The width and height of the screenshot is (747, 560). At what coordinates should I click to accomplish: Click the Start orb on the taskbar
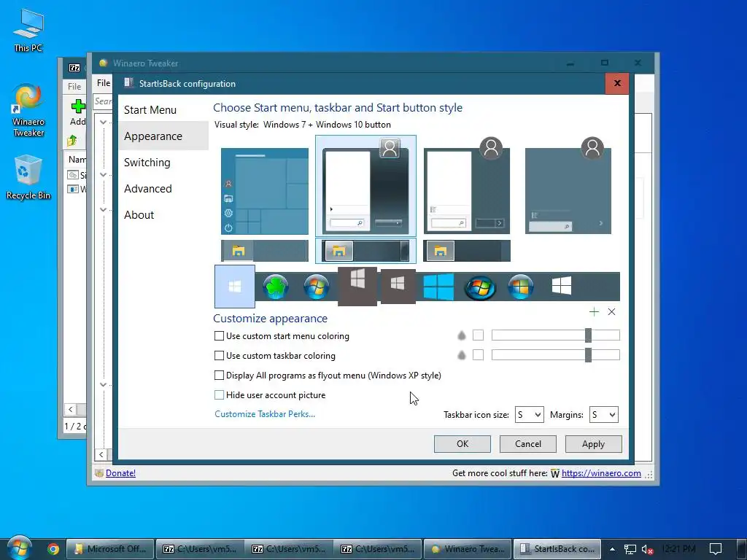19,548
